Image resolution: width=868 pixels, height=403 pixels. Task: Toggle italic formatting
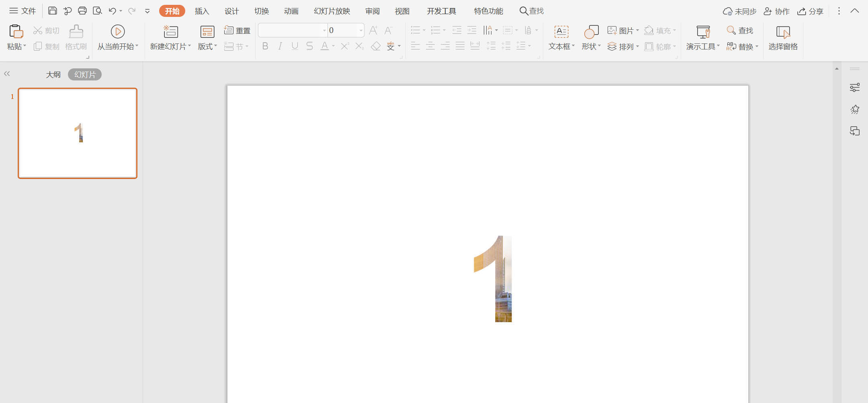(x=280, y=46)
